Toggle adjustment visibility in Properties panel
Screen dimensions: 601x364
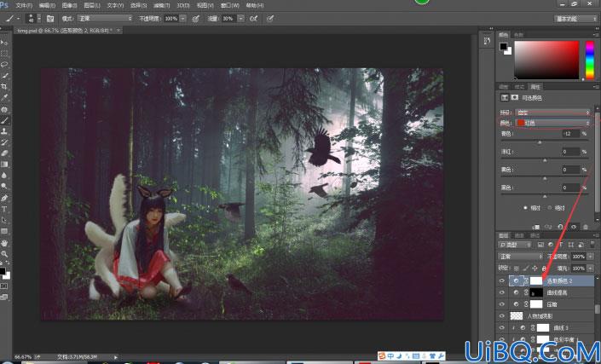(574, 227)
